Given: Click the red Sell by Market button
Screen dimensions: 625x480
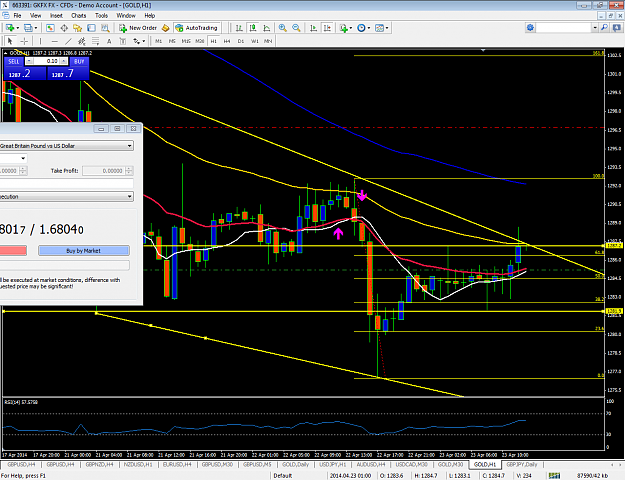Looking at the screenshot, I should (x=13, y=250).
